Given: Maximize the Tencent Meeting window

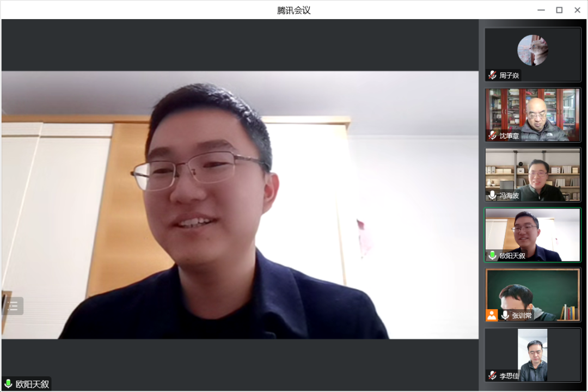Looking at the screenshot, I should pyautogui.click(x=559, y=10).
